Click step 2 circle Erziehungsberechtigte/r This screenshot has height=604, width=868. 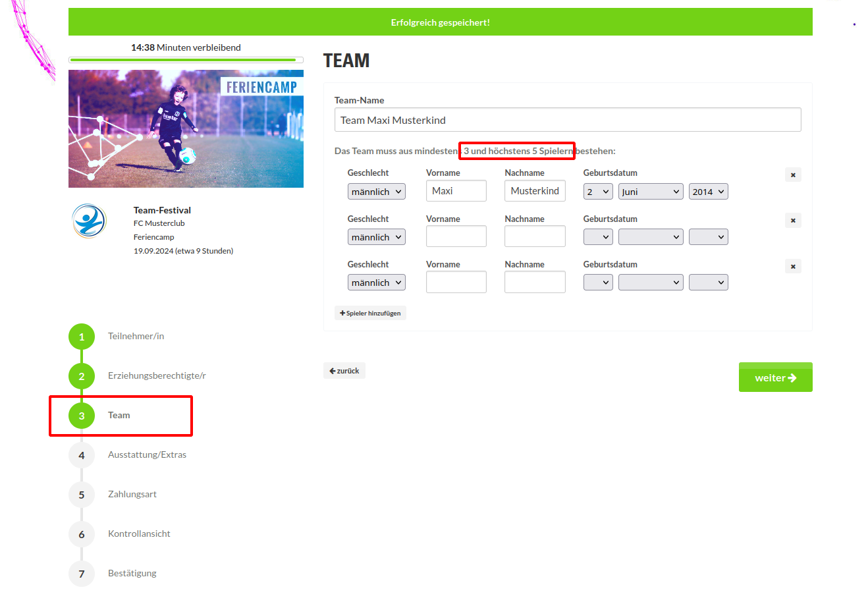pos(82,376)
